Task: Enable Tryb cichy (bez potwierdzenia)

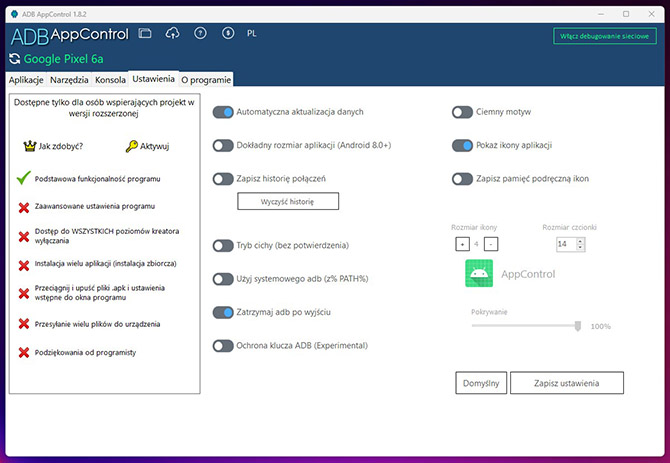Action: [x=223, y=246]
